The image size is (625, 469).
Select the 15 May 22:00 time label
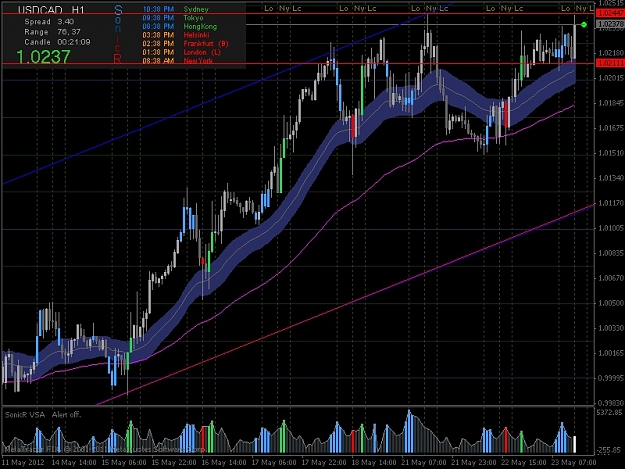click(174, 463)
